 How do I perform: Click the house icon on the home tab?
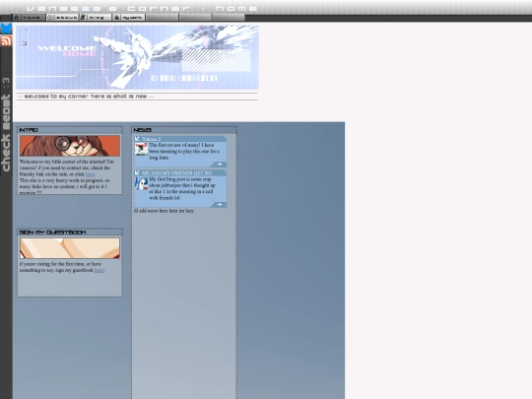pyautogui.click(x=17, y=18)
